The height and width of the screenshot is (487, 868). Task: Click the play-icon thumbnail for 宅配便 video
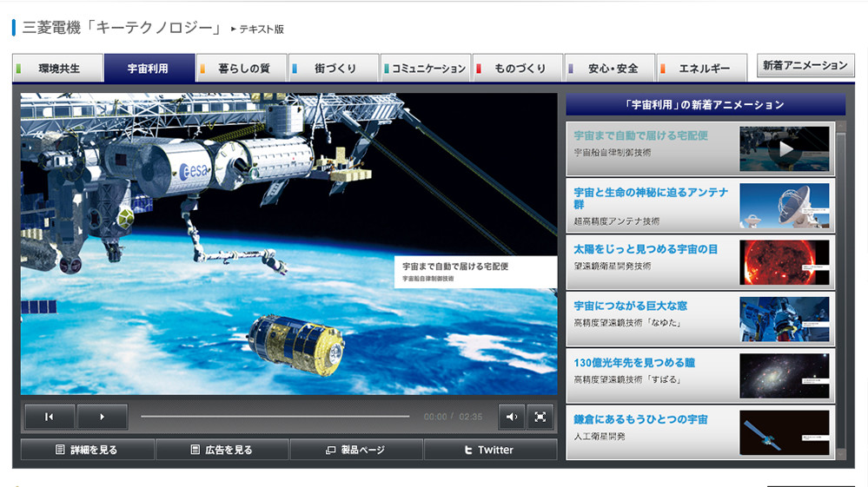coord(785,148)
